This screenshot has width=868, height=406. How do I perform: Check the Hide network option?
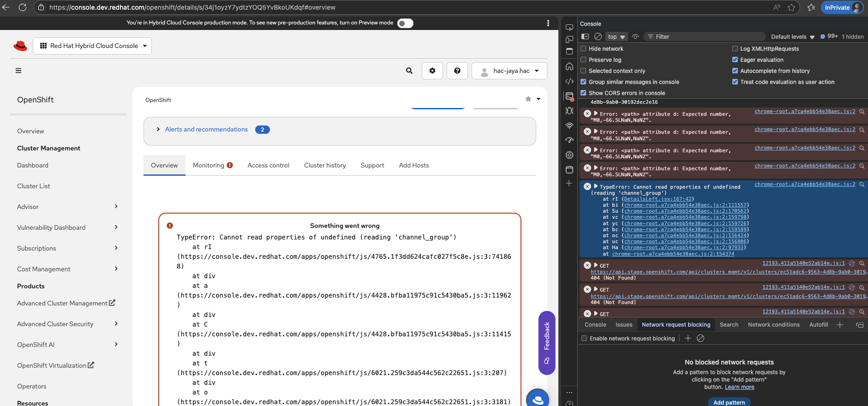pos(584,49)
